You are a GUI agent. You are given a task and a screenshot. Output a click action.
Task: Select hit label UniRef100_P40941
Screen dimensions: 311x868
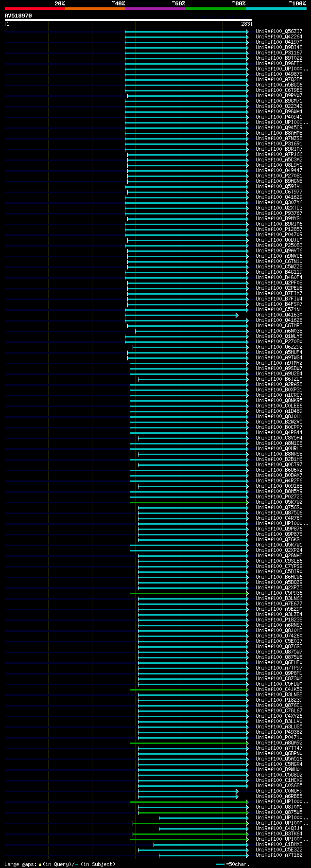tap(279, 117)
